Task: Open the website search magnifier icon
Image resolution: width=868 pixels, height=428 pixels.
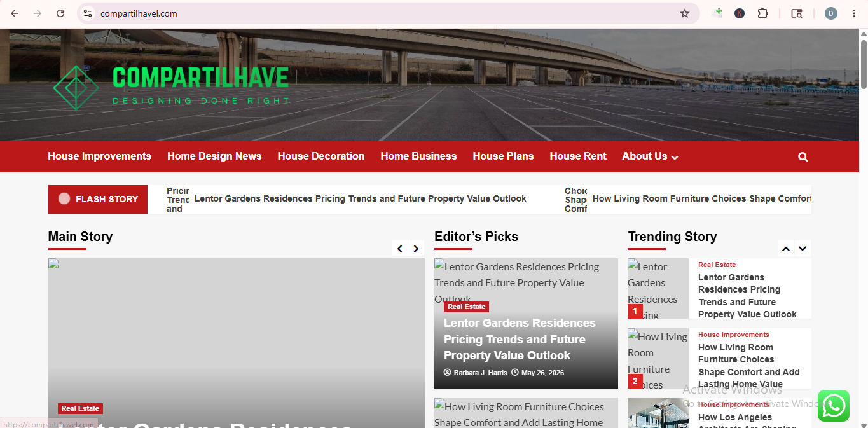Action: pos(803,156)
